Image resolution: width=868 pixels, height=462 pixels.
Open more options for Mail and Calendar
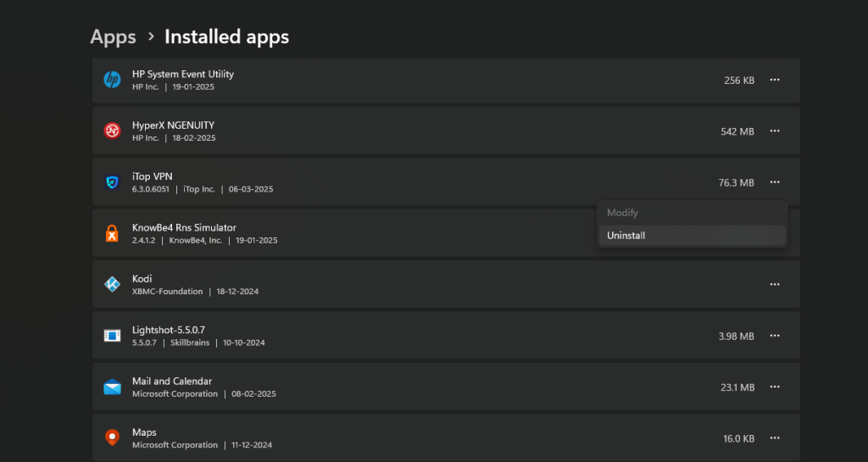(x=774, y=387)
